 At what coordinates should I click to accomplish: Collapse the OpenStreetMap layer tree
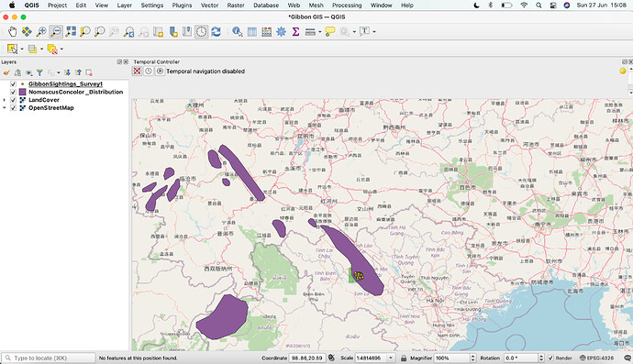(x=4, y=108)
